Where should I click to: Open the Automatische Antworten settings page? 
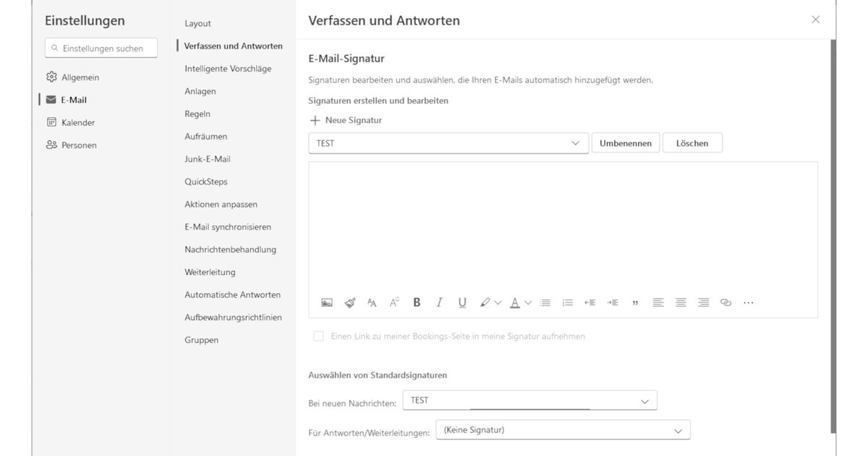[x=233, y=295]
